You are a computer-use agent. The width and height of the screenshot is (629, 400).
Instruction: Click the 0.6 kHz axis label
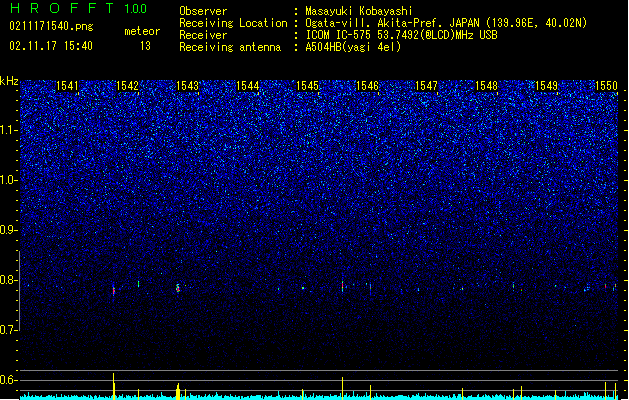point(8,380)
